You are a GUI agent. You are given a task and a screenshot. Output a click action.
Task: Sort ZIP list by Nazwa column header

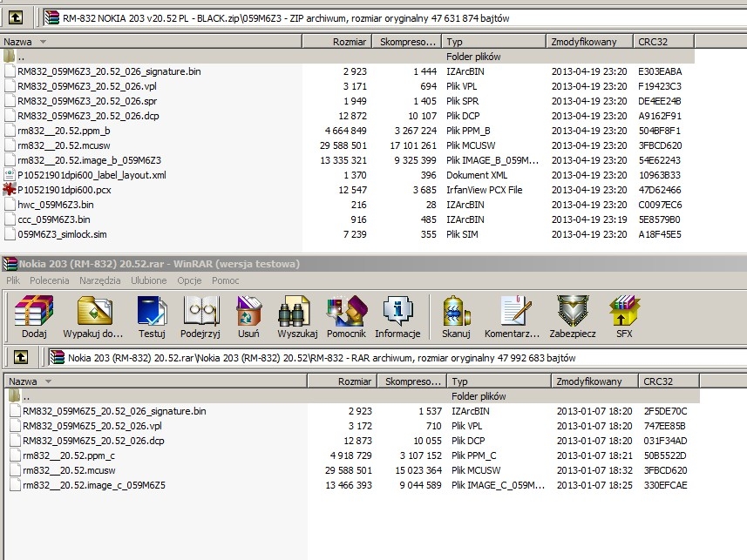[151, 42]
